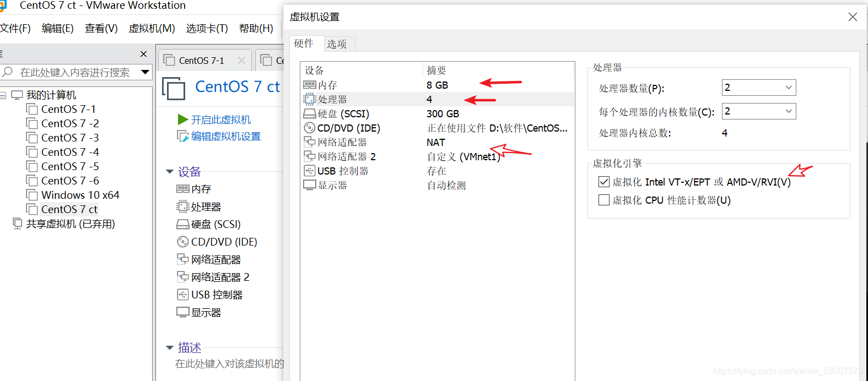Click first network adapter icon in summary devices
This screenshot has width=868, height=381.
pos(182,259)
